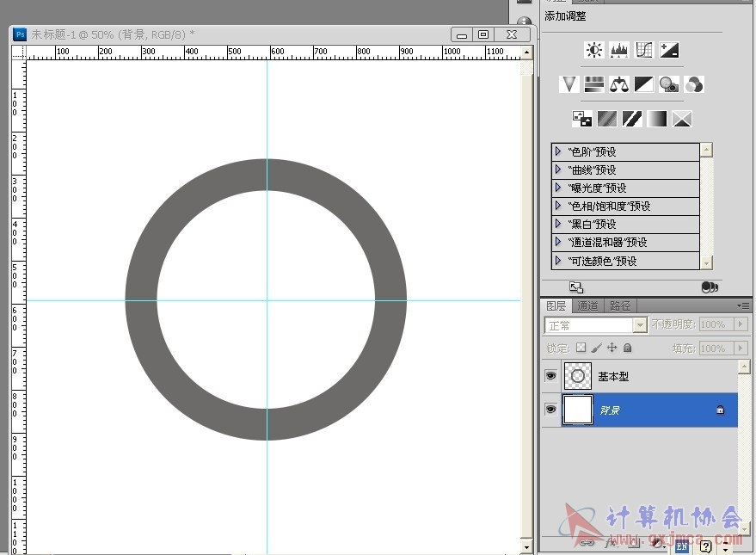Hide the 基本型 layer
Viewport: 756px width, 555px height.
[x=551, y=376]
